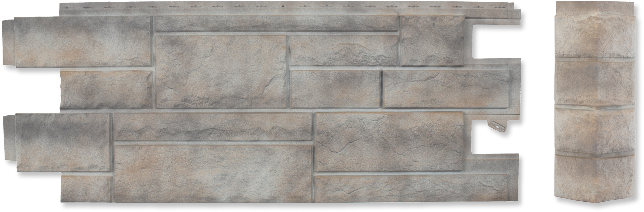644x212 pixels.
Task: Click the big cracked stone at lower right
Action: pyautogui.click(x=389, y=141)
